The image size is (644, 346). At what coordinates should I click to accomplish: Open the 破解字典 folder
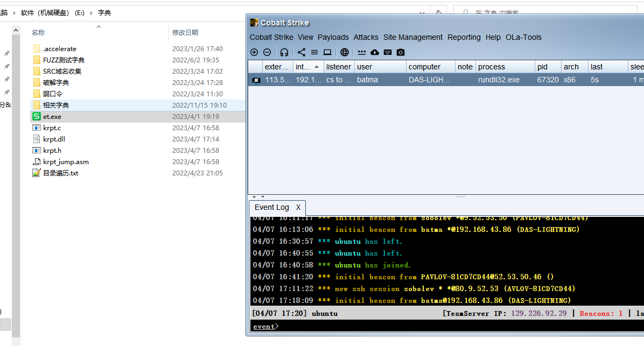[56, 82]
